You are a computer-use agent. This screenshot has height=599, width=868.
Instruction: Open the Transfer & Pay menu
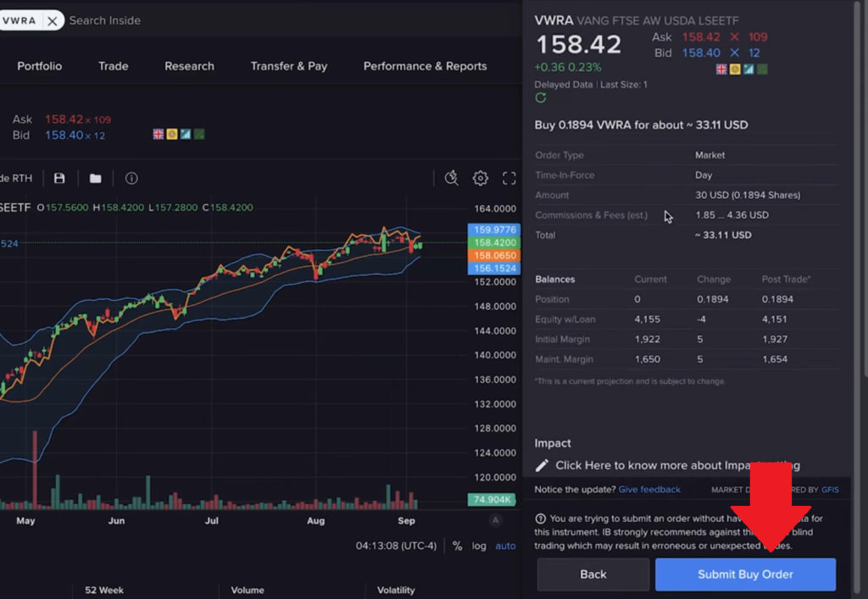point(289,66)
